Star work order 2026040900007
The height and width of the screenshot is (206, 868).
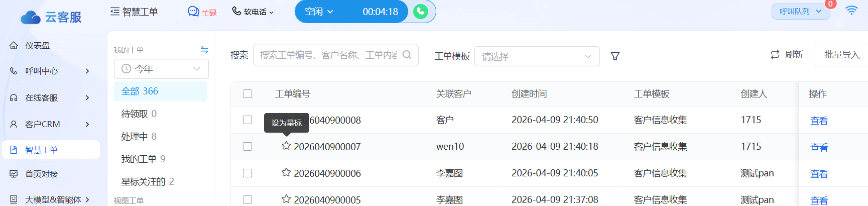(286, 146)
